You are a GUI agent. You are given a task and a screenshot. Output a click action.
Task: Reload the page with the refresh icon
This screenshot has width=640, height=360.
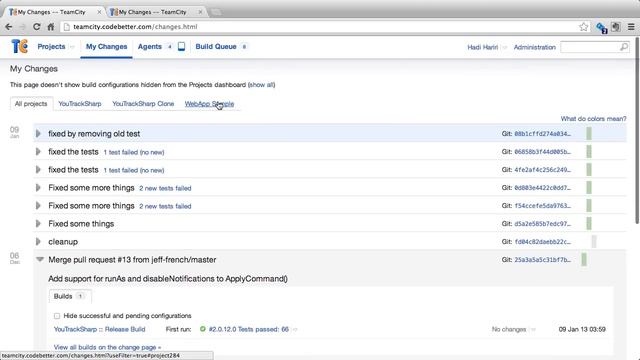36,27
